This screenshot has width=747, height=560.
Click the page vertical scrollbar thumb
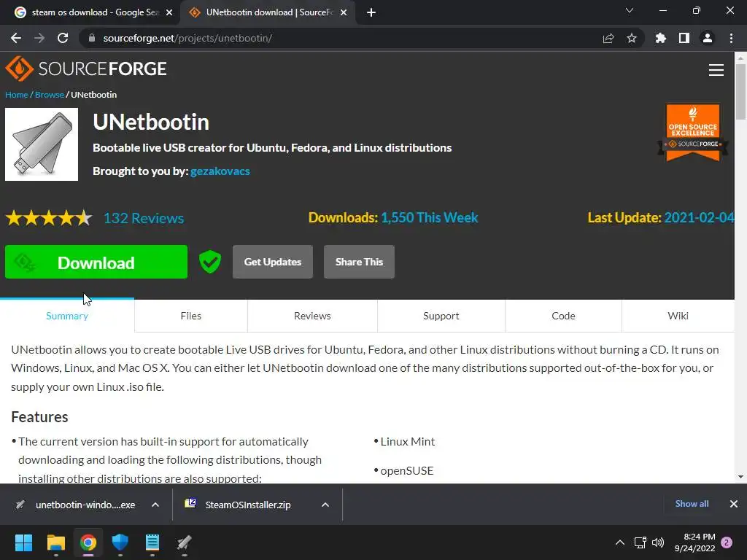point(740,91)
